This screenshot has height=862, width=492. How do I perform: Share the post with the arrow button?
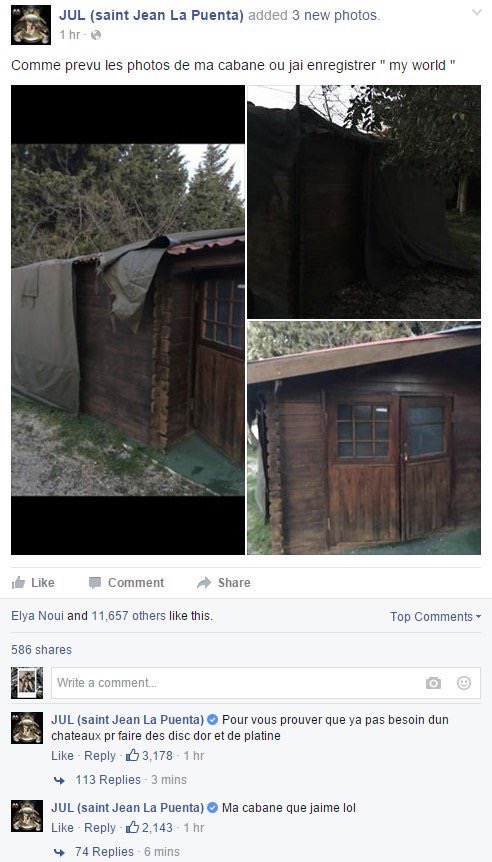tap(224, 583)
